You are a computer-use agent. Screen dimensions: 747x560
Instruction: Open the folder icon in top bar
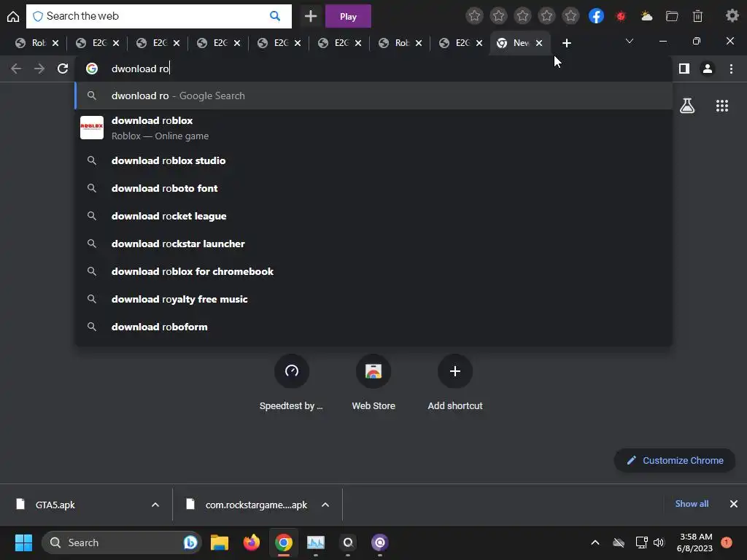(x=672, y=16)
